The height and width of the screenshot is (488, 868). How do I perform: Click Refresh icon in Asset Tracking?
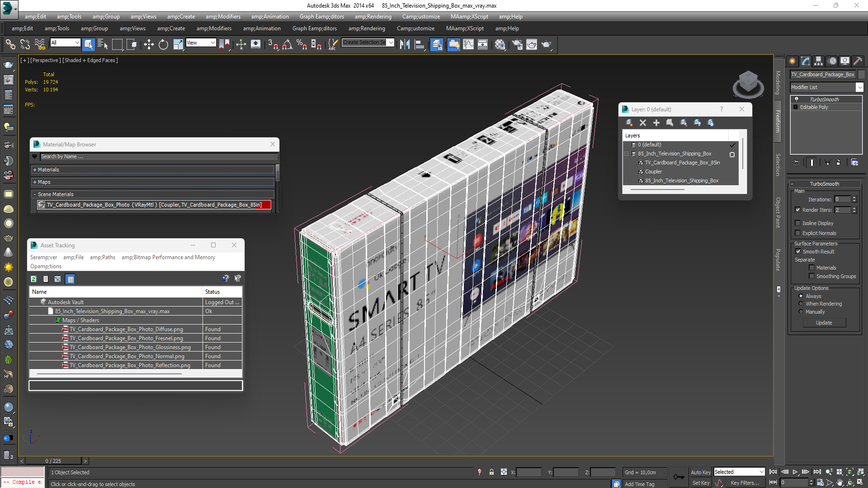34,279
